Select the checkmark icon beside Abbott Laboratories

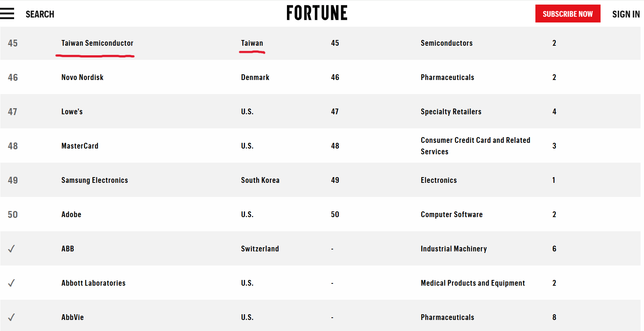(11, 283)
